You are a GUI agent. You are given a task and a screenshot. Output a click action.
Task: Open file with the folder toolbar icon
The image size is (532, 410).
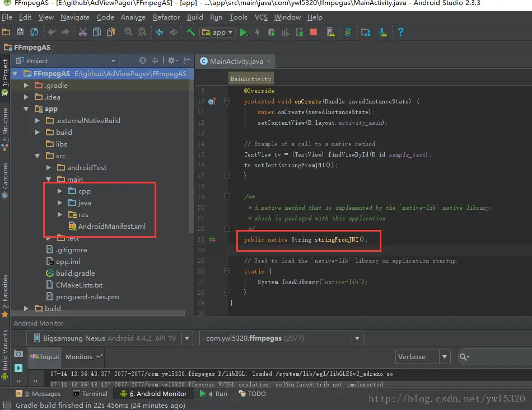point(6,32)
